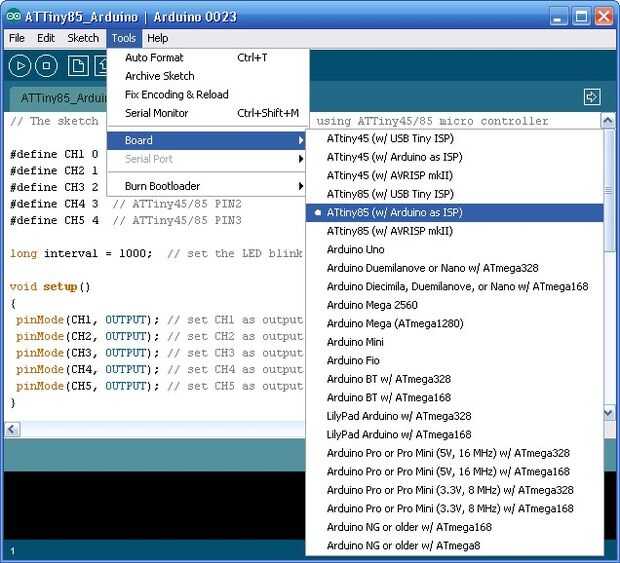Screen dimensions: 620x563
Task: Select ATtiny85 (w/ USB Tiny ISP) board
Action: (455, 194)
